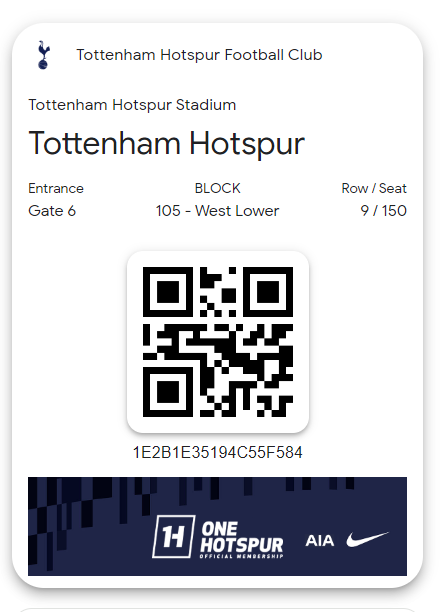Image resolution: width=440 pixels, height=612 pixels.
Task: Click the top-right finder square of QR code
Action: point(268,292)
